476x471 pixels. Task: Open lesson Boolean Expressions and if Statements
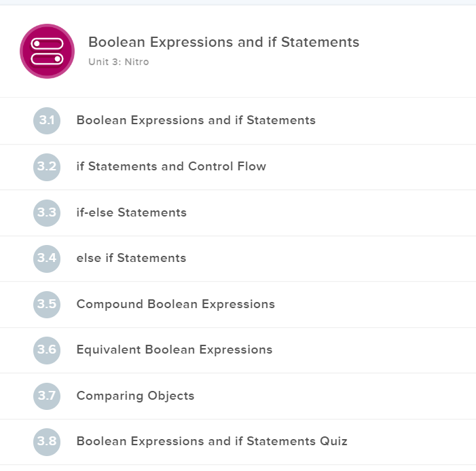196,121
